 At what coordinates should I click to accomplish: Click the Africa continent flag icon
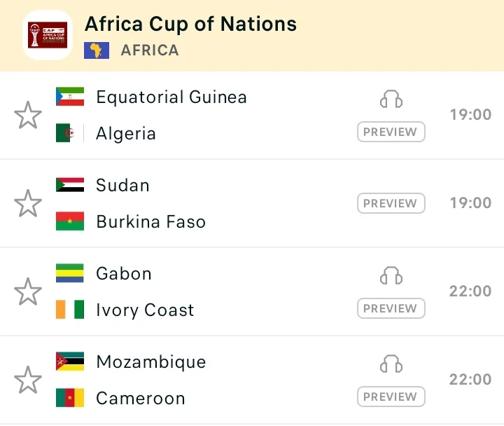(97, 50)
